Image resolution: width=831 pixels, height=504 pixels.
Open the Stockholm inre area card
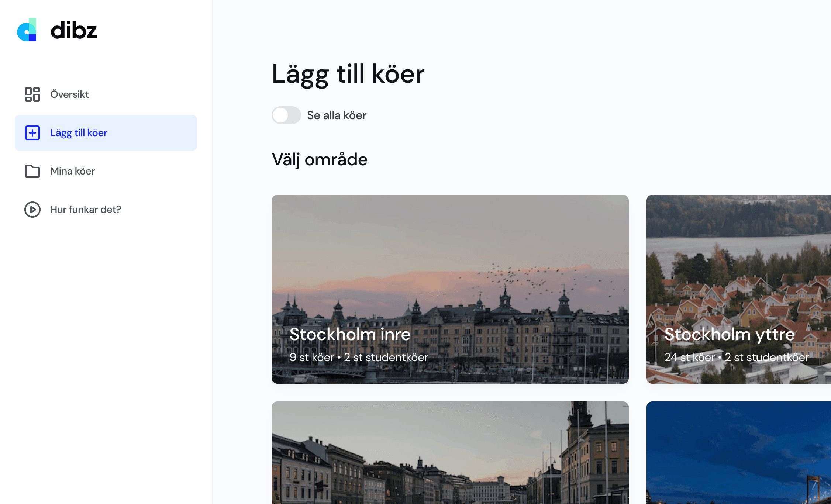click(x=450, y=289)
